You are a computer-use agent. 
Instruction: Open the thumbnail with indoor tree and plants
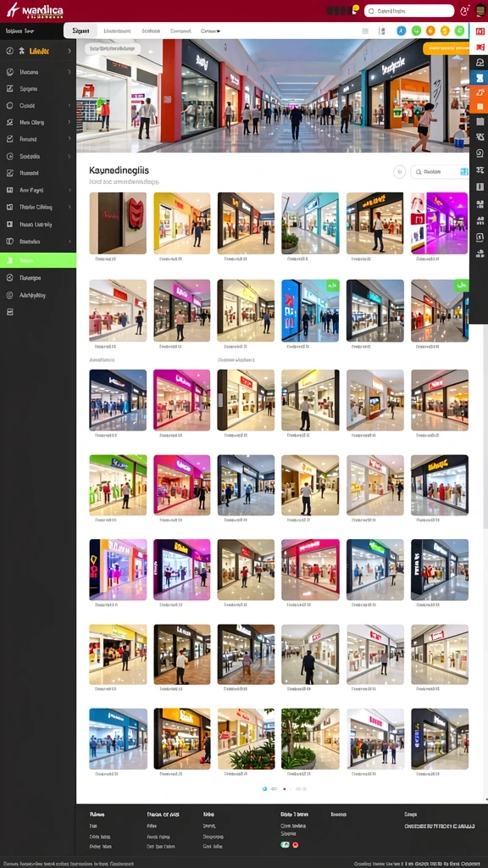click(x=310, y=738)
